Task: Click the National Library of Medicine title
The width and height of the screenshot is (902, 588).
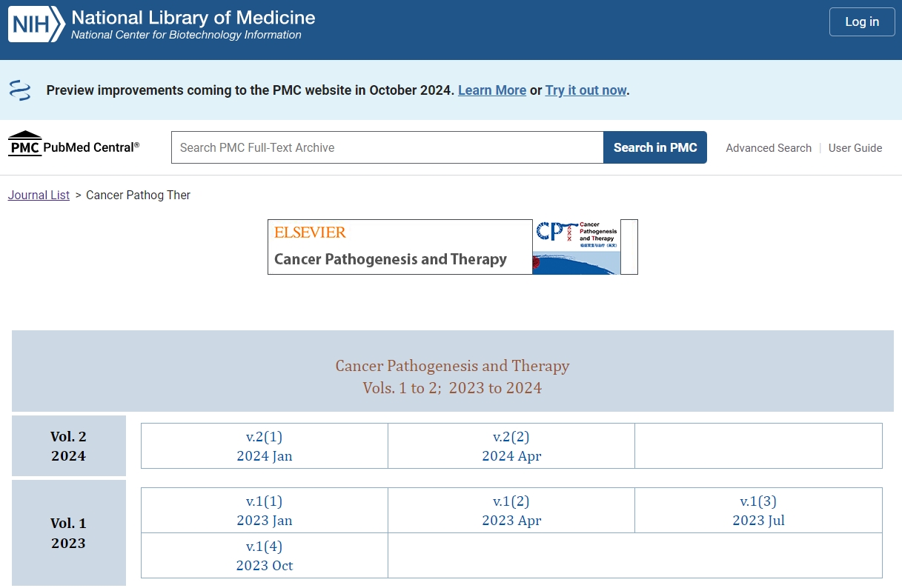Action: pyautogui.click(x=193, y=18)
